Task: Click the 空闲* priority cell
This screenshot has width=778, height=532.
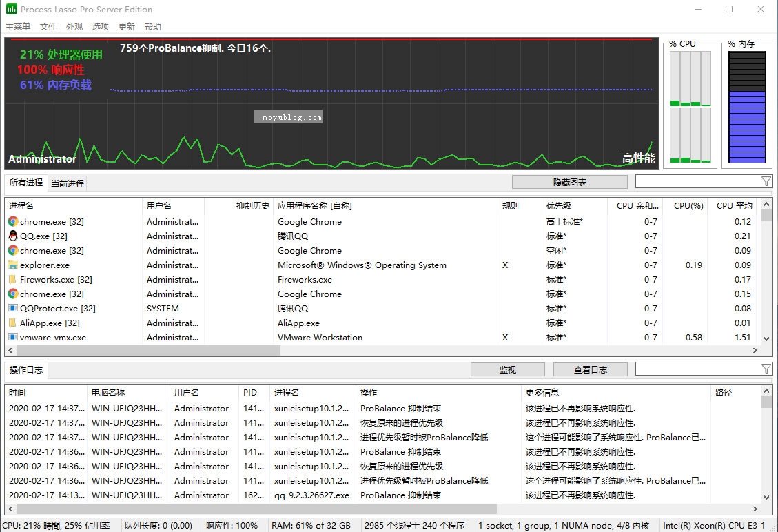Action: click(x=556, y=251)
